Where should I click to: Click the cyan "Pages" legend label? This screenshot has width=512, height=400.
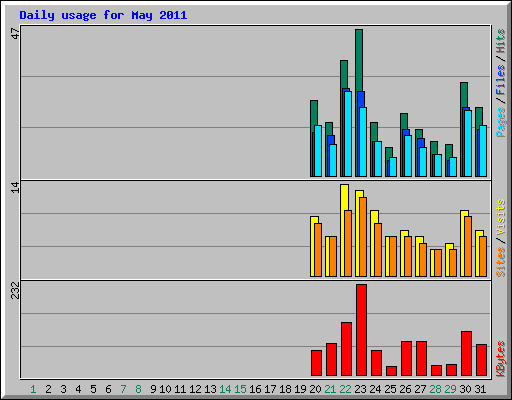pyautogui.click(x=500, y=122)
